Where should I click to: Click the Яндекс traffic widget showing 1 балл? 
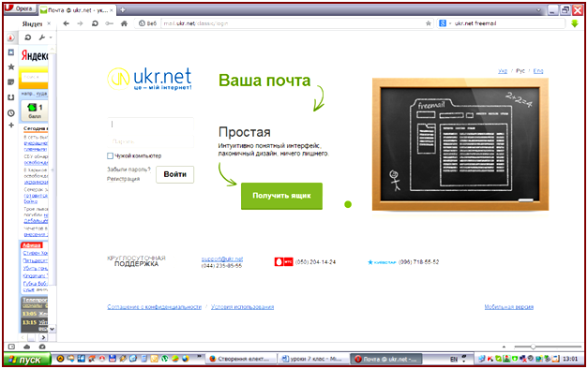35,111
